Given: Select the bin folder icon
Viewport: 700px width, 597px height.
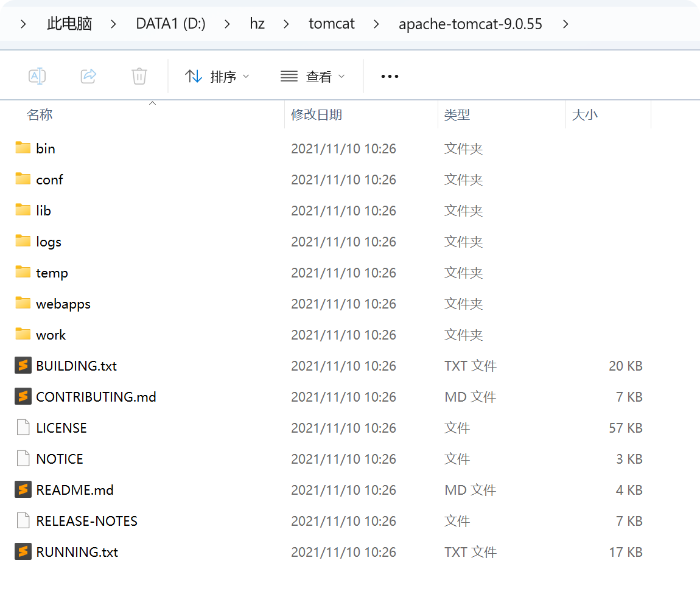Looking at the screenshot, I should 23,148.
